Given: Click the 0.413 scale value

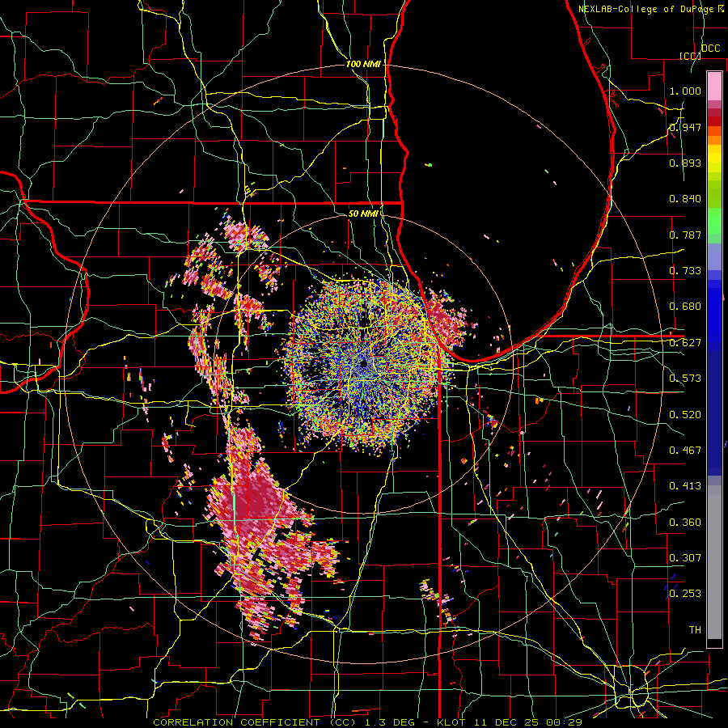Looking at the screenshot, I should pyautogui.click(x=685, y=486).
